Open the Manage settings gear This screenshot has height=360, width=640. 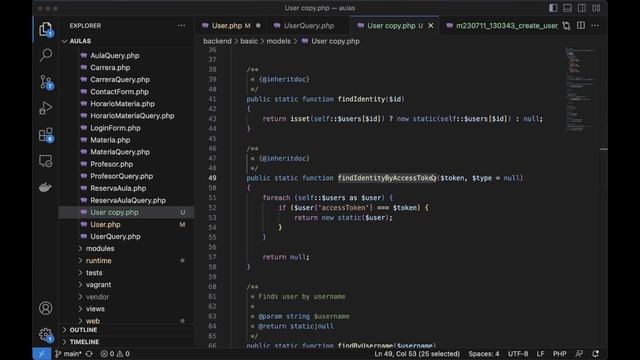tap(46, 335)
